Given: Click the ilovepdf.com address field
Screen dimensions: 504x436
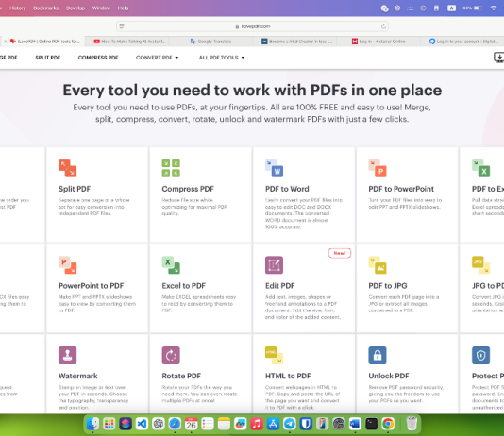Looking at the screenshot, I should [x=253, y=26].
